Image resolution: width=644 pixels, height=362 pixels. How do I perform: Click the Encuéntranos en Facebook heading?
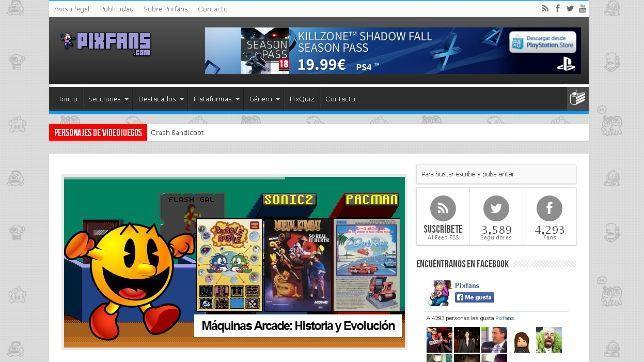pos(462,264)
